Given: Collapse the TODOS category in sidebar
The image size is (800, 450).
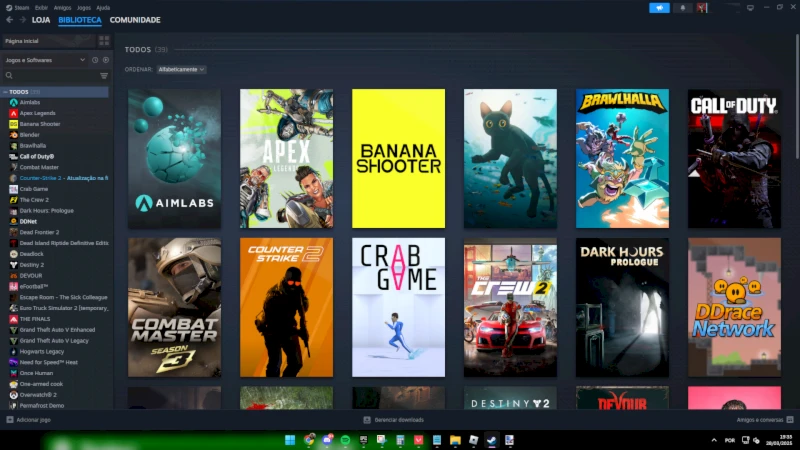Looking at the screenshot, I should pyautogui.click(x=6, y=92).
